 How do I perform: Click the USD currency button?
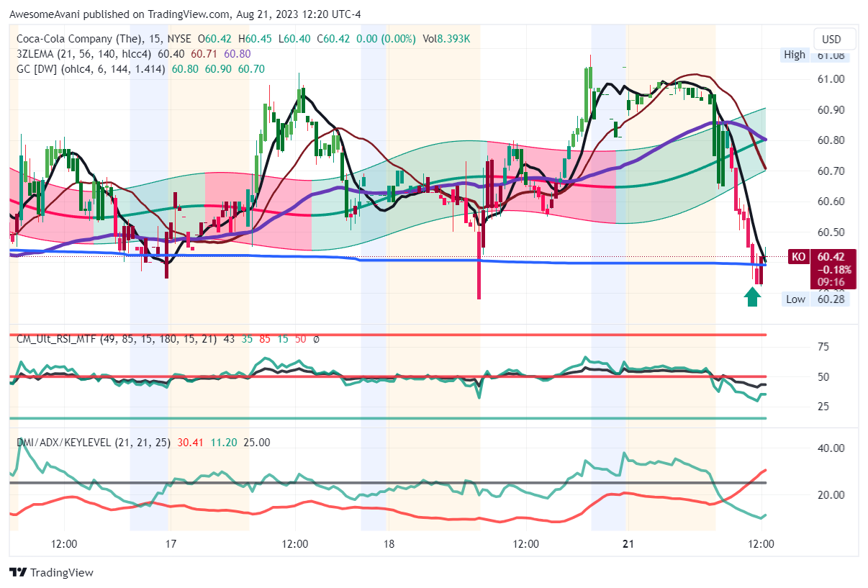(835, 40)
